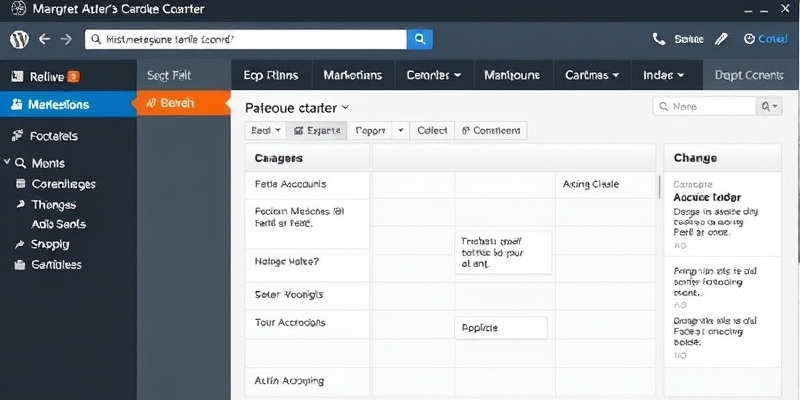Expand the Pateoue ctarter heading dropdown
This screenshot has width=800, height=400.
pos(345,107)
